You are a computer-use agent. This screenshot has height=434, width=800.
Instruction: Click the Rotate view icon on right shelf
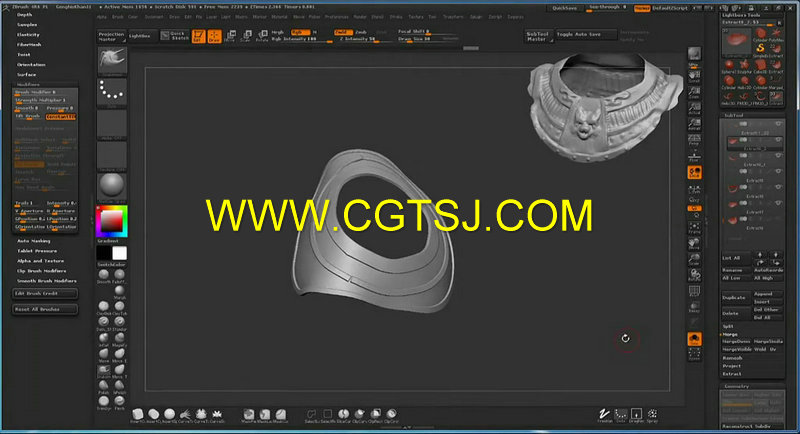tap(694, 275)
